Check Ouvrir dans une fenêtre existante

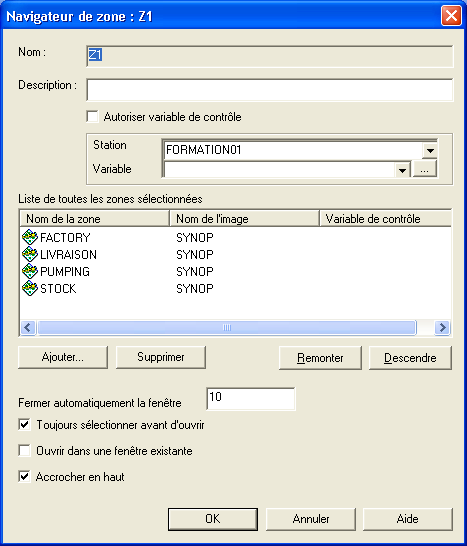24,451
